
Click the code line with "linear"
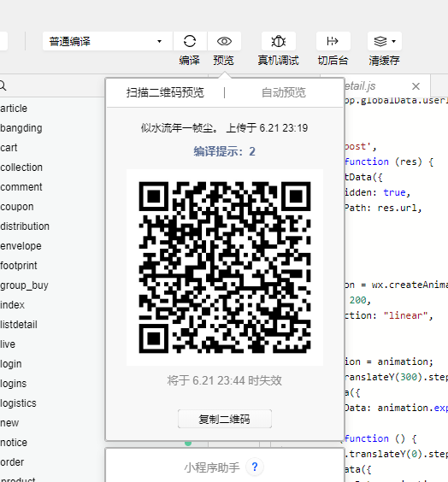tap(389, 315)
